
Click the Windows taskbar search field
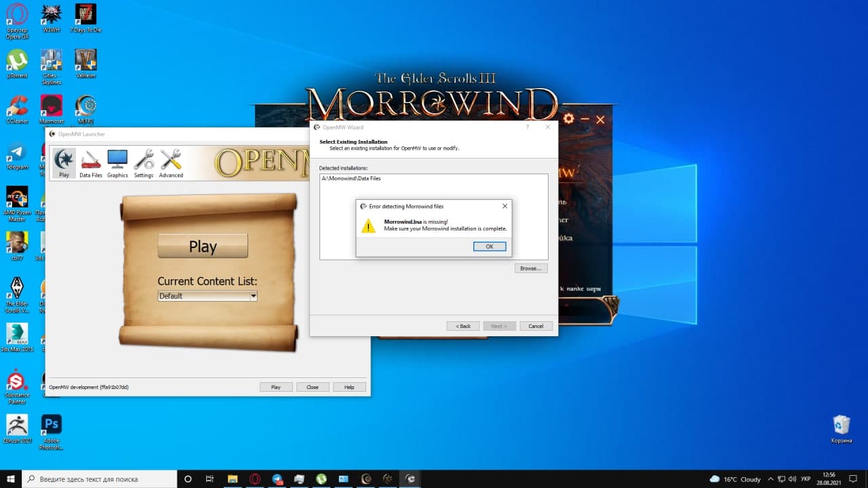[x=100, y=479]
